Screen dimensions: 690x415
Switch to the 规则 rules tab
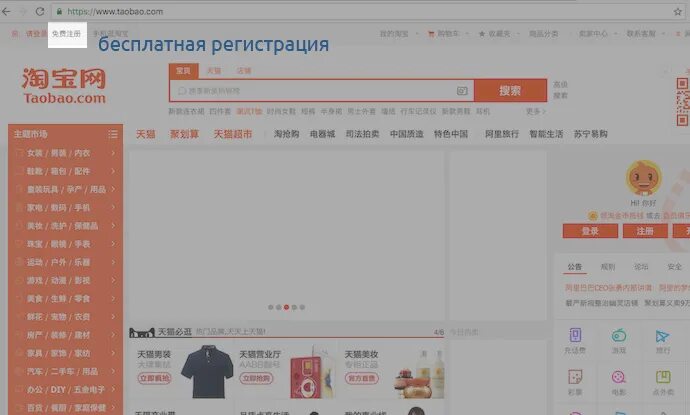pyautogui.click(x=608, y=267)
